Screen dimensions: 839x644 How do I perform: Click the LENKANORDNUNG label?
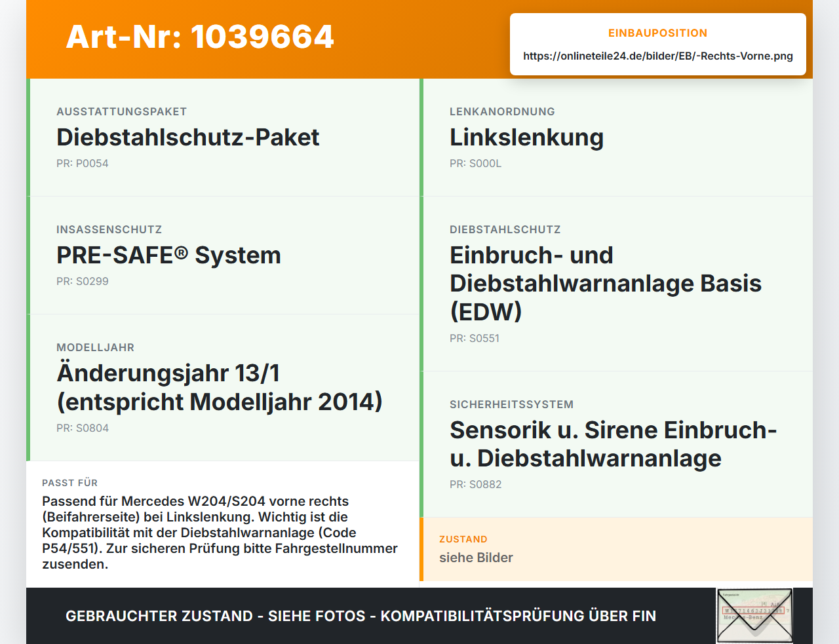(x=502, y=112)
